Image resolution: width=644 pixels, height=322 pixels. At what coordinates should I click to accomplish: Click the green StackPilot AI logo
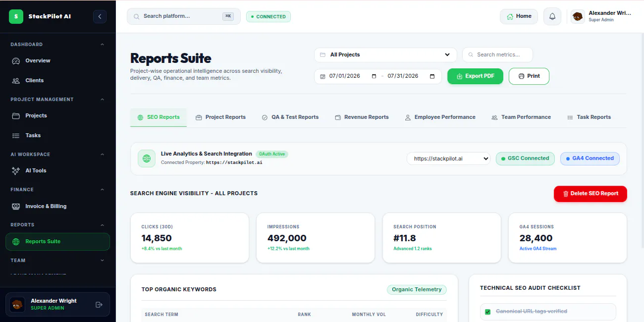[16, 16]
